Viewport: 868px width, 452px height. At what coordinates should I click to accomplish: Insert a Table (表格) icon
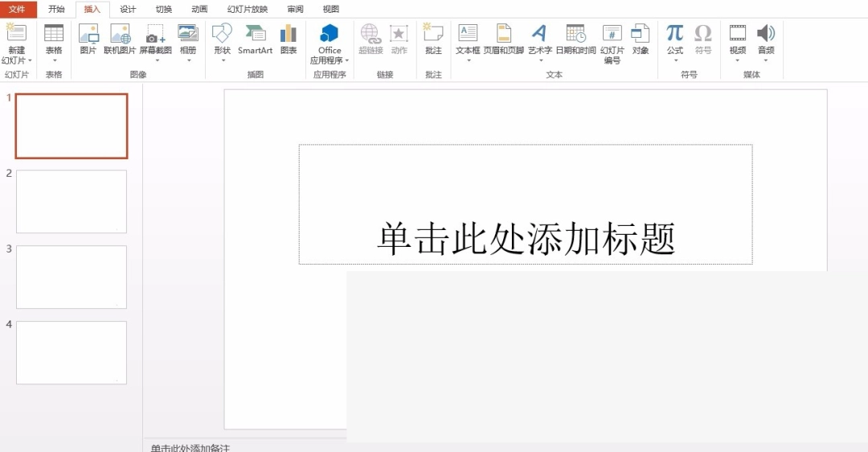54,33
